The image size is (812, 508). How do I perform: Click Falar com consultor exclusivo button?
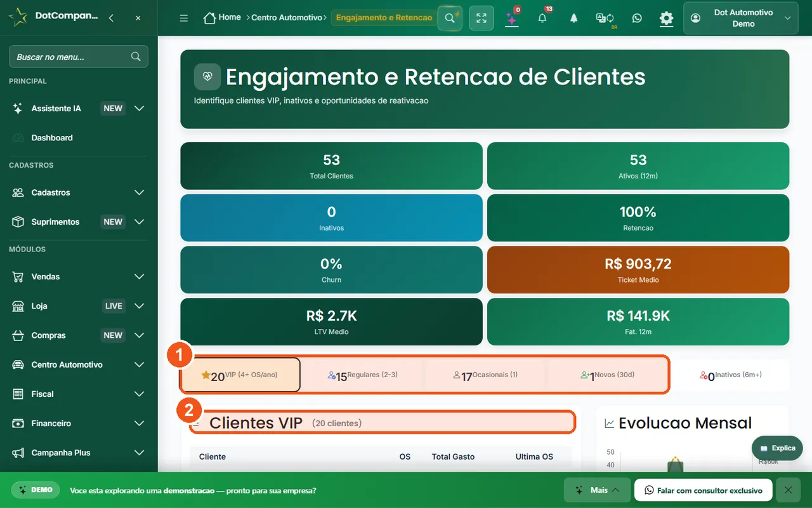[x=703, y=490]
